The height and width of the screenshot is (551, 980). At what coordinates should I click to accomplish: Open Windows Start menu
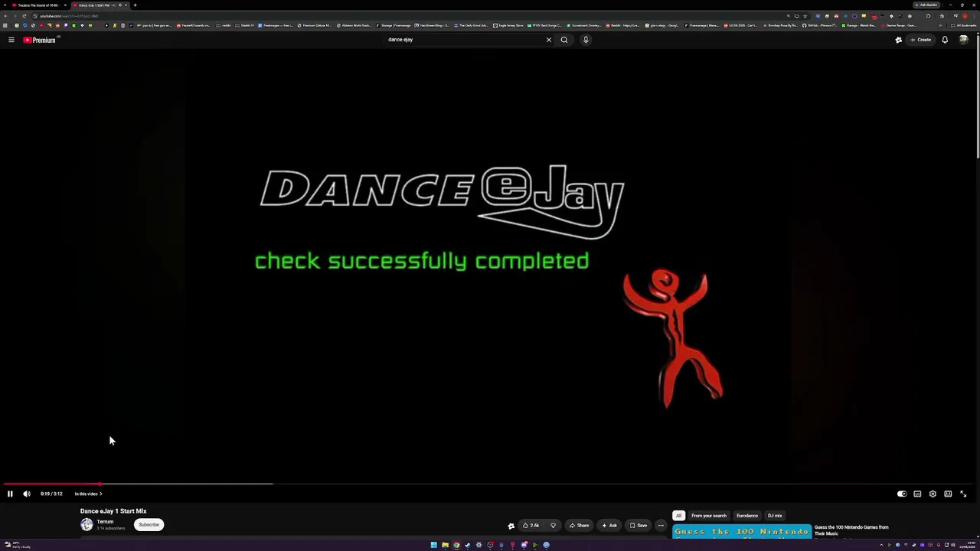point(433,545)
